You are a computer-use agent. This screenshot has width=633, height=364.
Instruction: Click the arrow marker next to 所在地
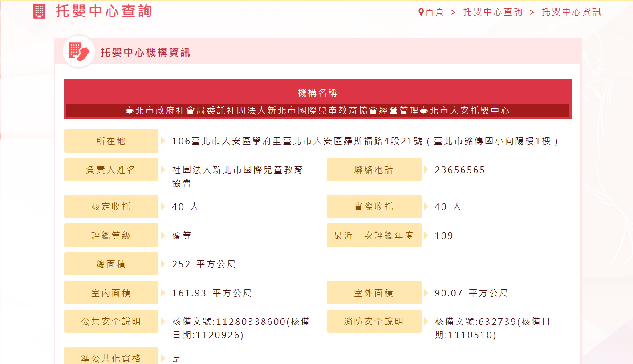[163, 141]
